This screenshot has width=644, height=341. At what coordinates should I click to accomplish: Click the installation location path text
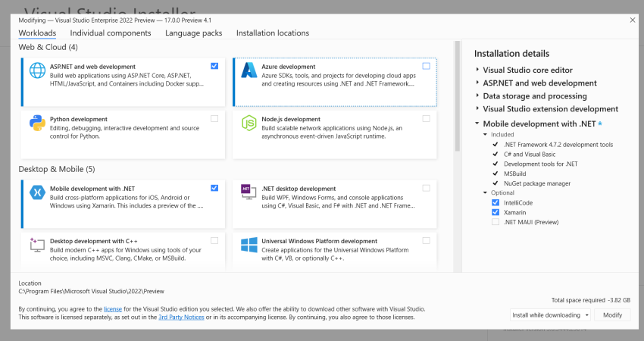coord(91,291)
